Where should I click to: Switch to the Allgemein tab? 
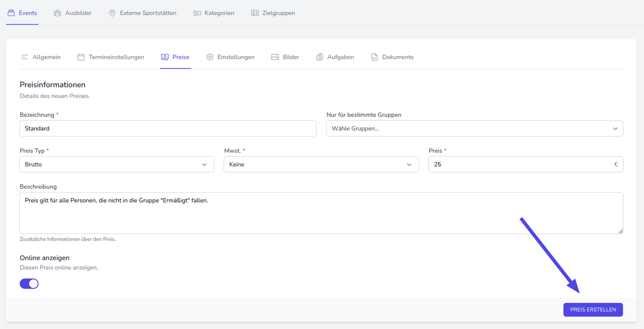[46, 57]
